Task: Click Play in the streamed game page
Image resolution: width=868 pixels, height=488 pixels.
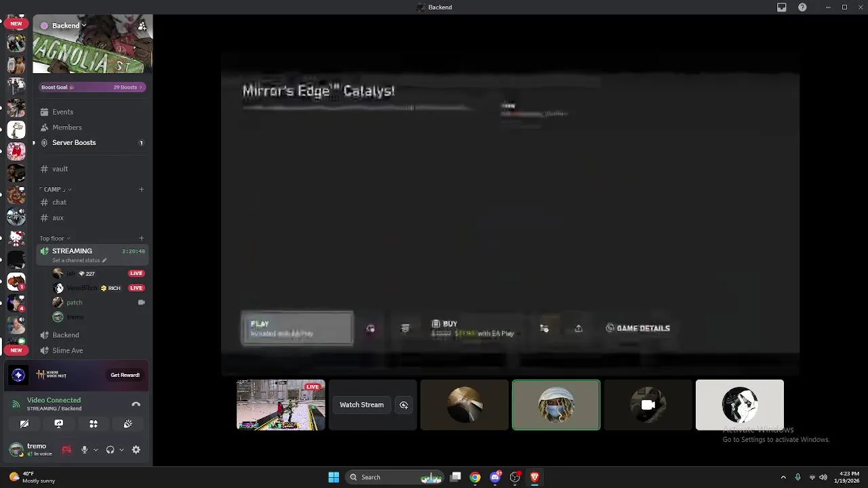Action: click(297, 329)
